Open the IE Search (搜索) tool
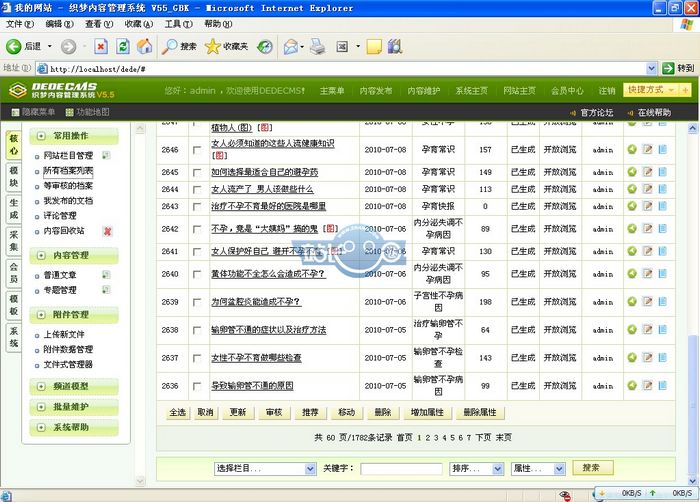The height and width of the screenshot is (502, 700). (x=179, y=46)
